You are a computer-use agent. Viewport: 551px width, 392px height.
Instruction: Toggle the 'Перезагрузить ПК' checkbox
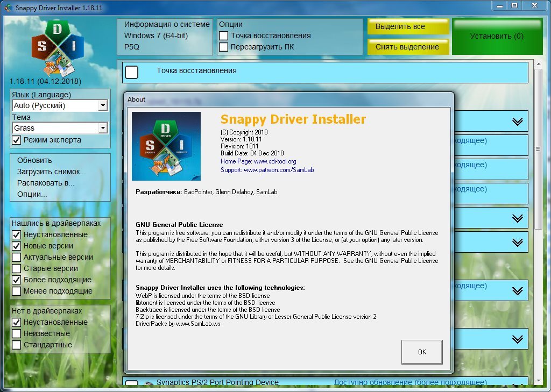[224, 47]
